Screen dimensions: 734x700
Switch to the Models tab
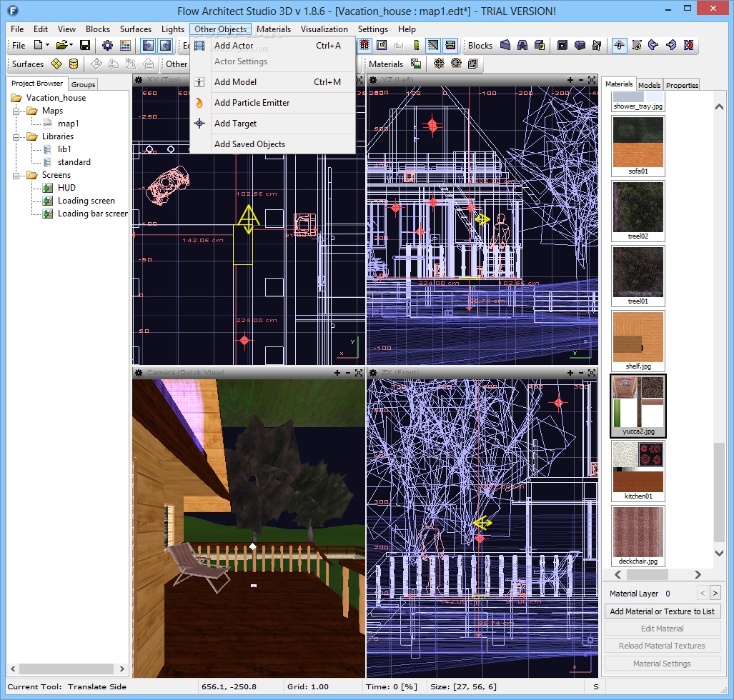649,85
